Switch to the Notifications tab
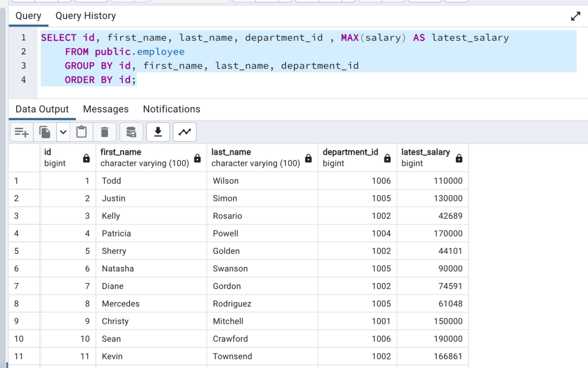 click(171, 109)
